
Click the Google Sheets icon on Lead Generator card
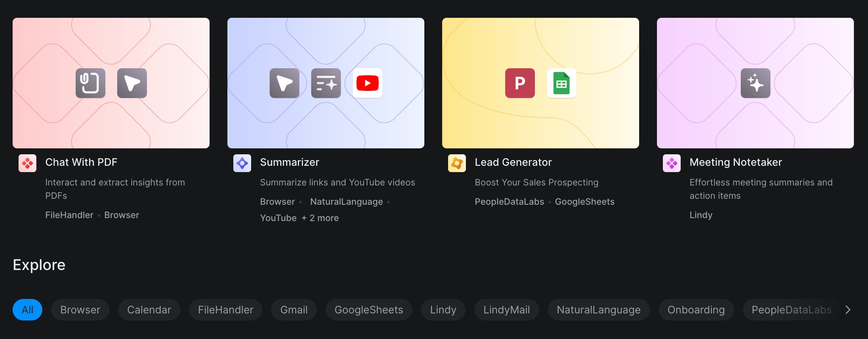click(x=562, y=83)
